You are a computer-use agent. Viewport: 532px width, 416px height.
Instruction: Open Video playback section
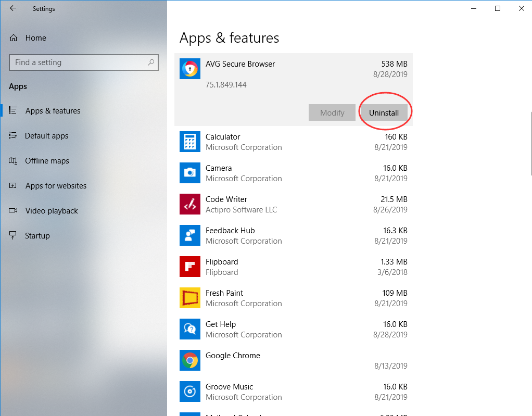point(52,211)
